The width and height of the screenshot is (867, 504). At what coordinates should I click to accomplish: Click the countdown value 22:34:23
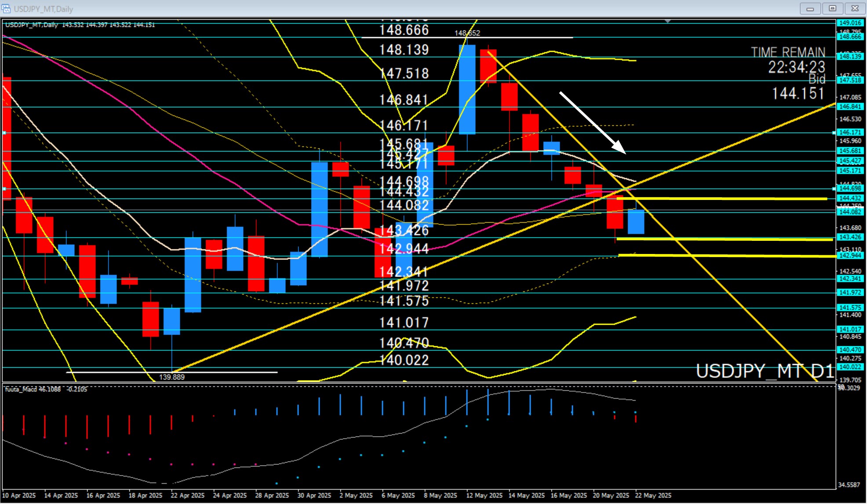[x=797, y=67]
